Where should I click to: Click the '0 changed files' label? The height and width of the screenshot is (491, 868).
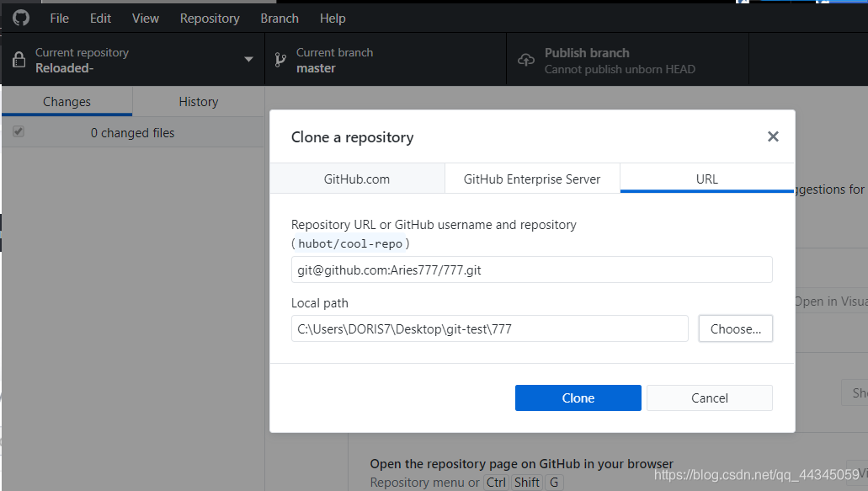[x=132, y=133]
